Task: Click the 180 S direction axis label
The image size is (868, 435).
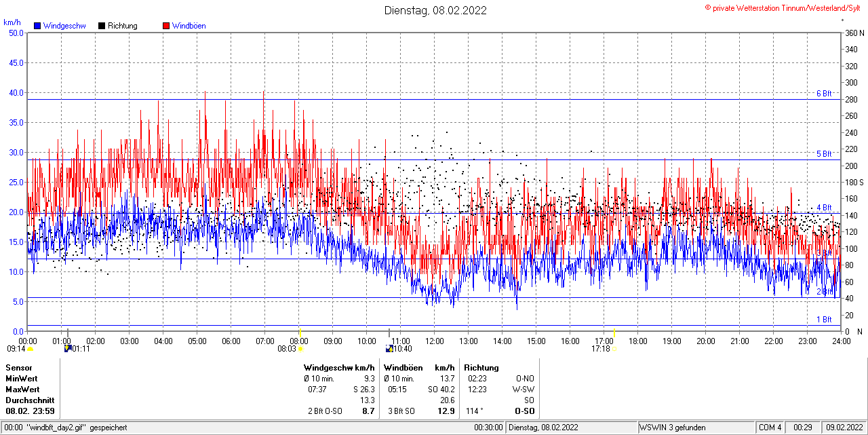Action: point(853,182)
